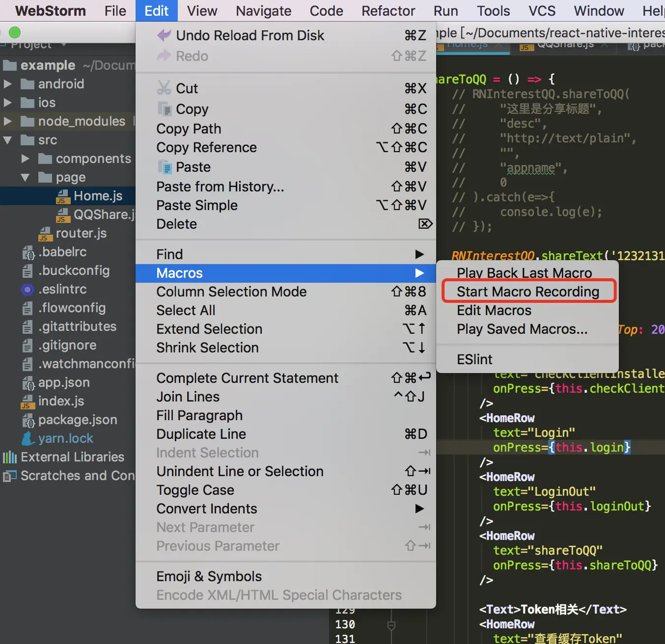The image size is (665, 644).
Task: Click line number 131 in gutter
Action: point(345,639)
